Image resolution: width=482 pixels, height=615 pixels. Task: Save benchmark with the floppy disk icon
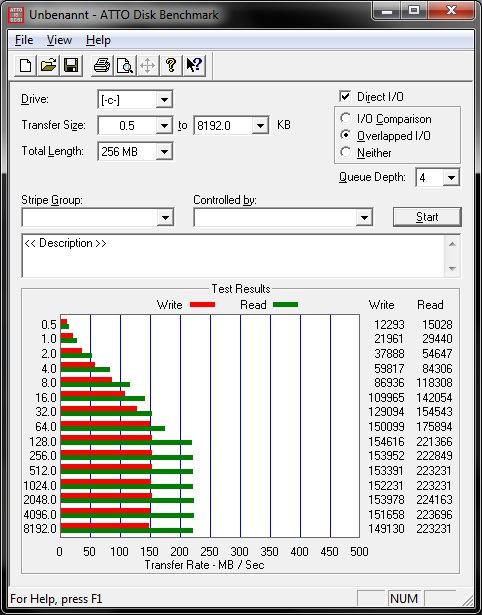pos(71,65)
